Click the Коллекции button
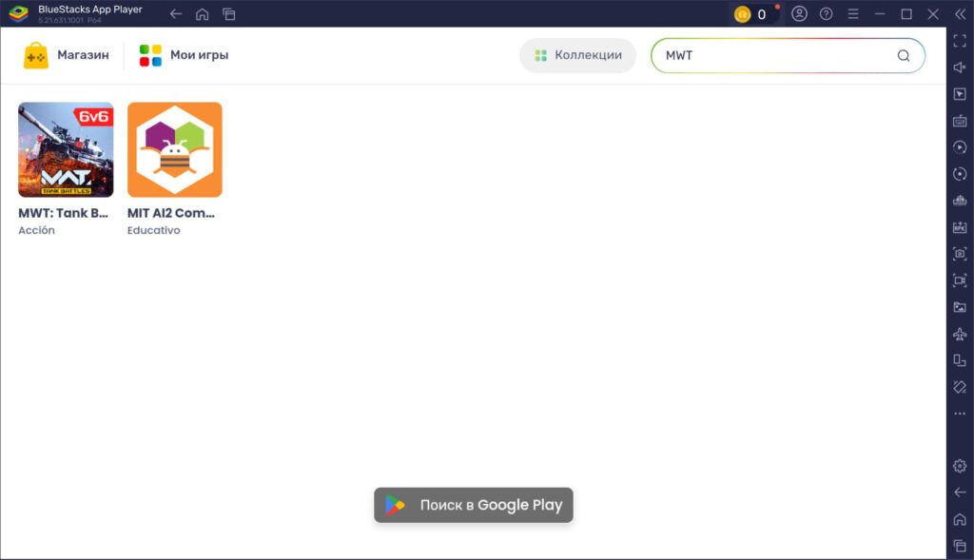 577,55
